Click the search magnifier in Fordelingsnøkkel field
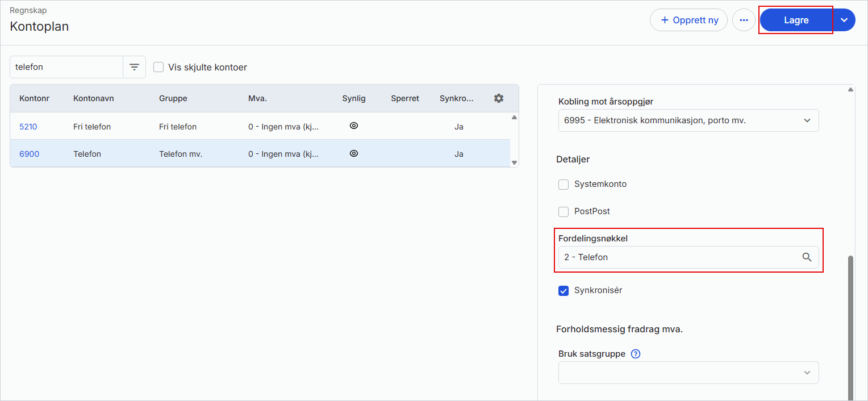Screen dimensions: 868x401 [807, 257]
